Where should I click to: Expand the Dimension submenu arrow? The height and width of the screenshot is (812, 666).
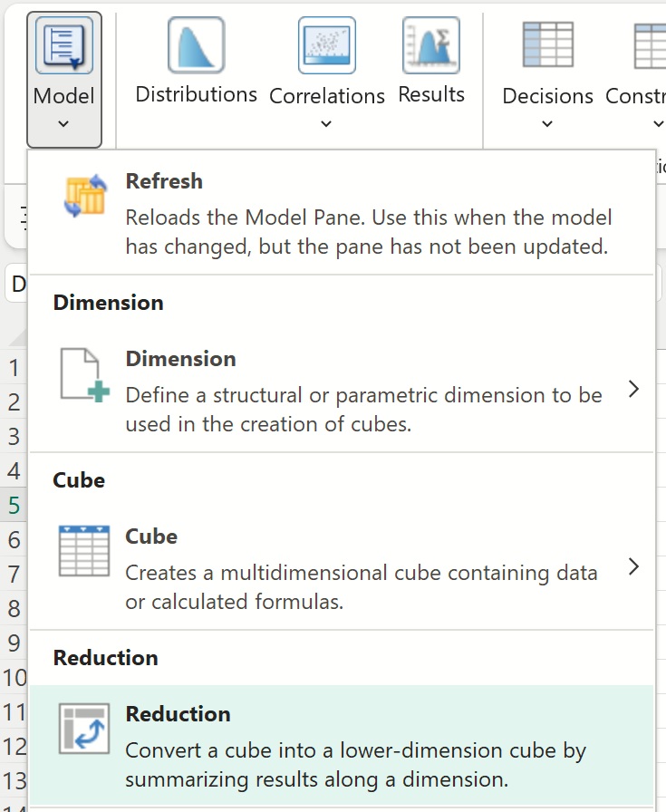633,390
